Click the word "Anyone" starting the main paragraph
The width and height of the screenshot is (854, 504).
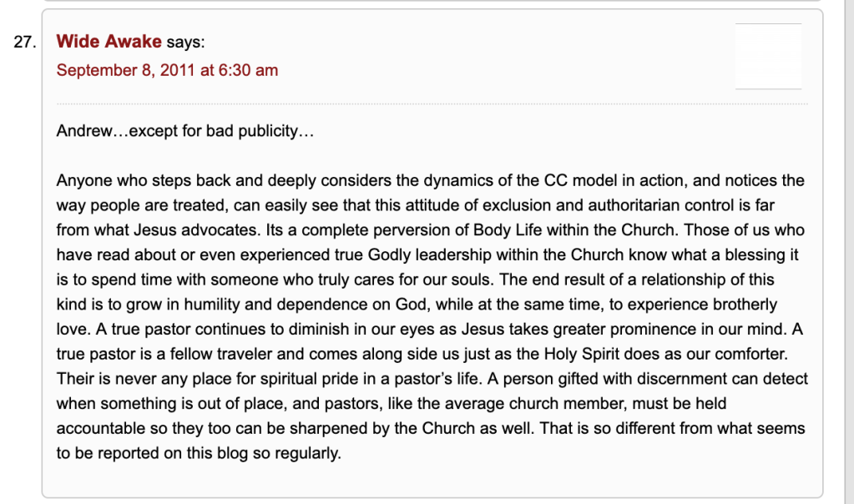[x=81, y=180]
